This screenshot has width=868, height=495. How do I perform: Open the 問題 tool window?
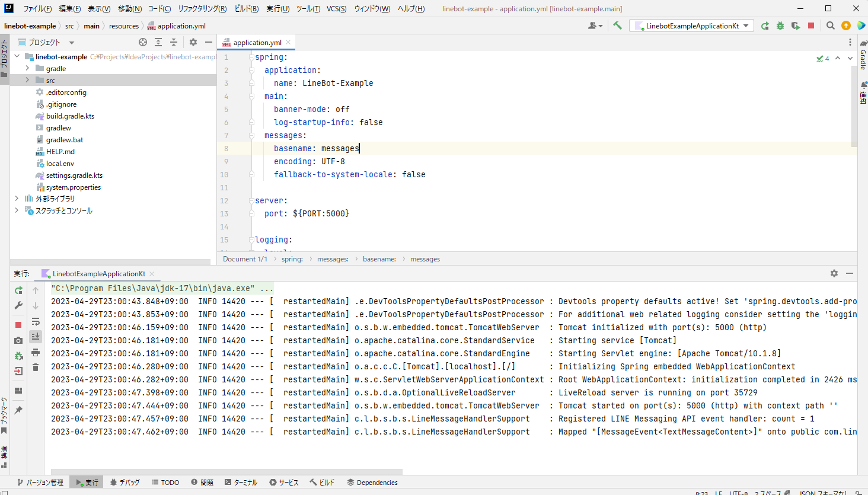[202, 483]
